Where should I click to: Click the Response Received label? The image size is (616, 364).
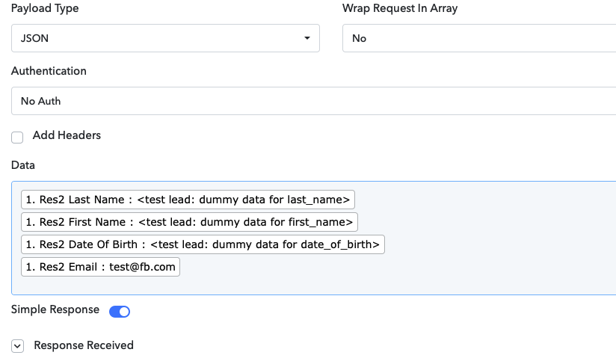pyautogui.click(x=84, y=345)
